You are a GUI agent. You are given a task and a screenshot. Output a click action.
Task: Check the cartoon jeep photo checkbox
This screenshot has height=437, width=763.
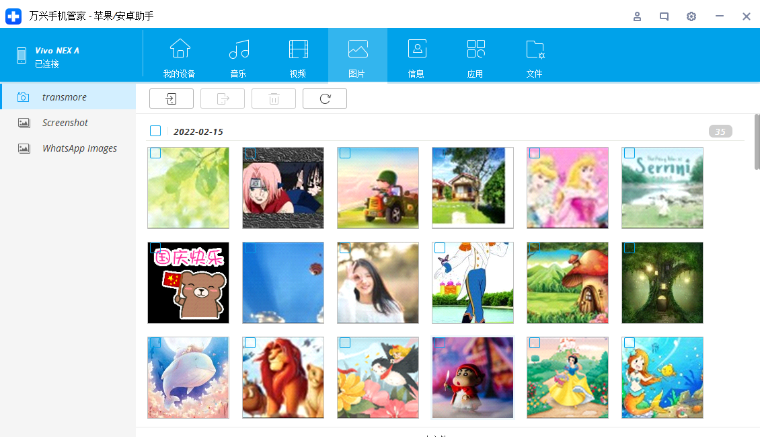click(345, 153)
